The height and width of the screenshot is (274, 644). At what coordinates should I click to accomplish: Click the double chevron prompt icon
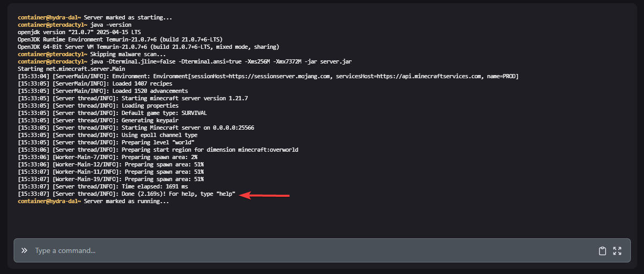[x=24, y=251]
